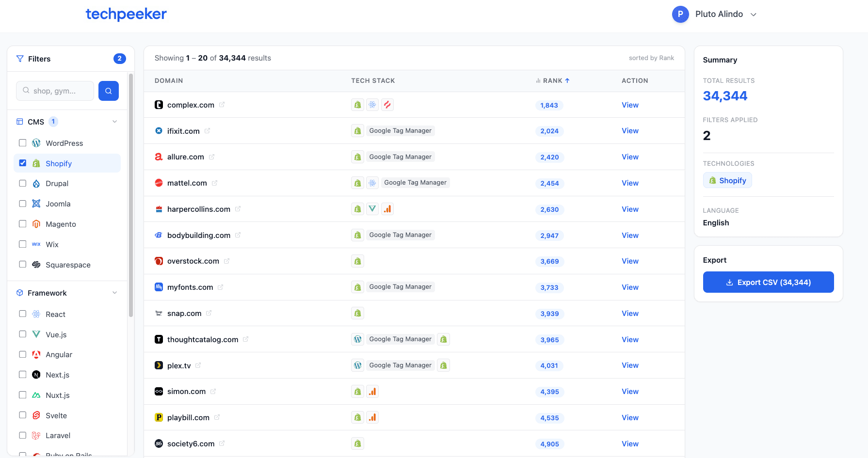The width and height of the screenshot is (868, 458).
Task: Click the Vue.js icon for harpercollins.com
Action: 372,208
